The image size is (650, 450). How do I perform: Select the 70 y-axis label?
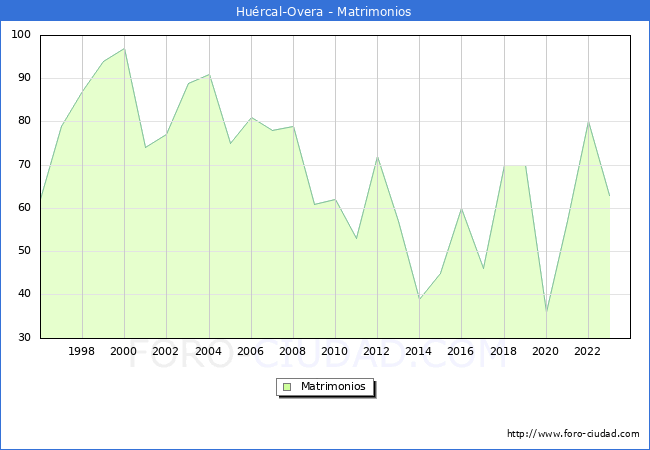(x=24, y=165)
